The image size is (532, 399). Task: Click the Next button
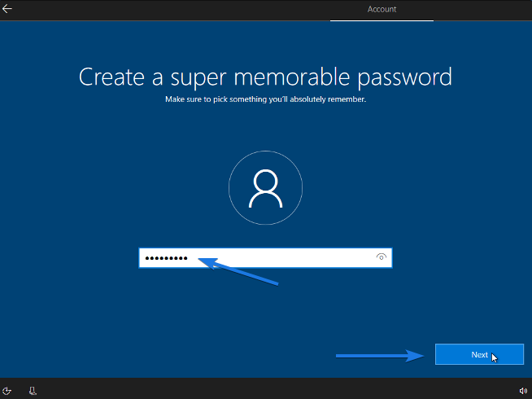click(479, 354)
